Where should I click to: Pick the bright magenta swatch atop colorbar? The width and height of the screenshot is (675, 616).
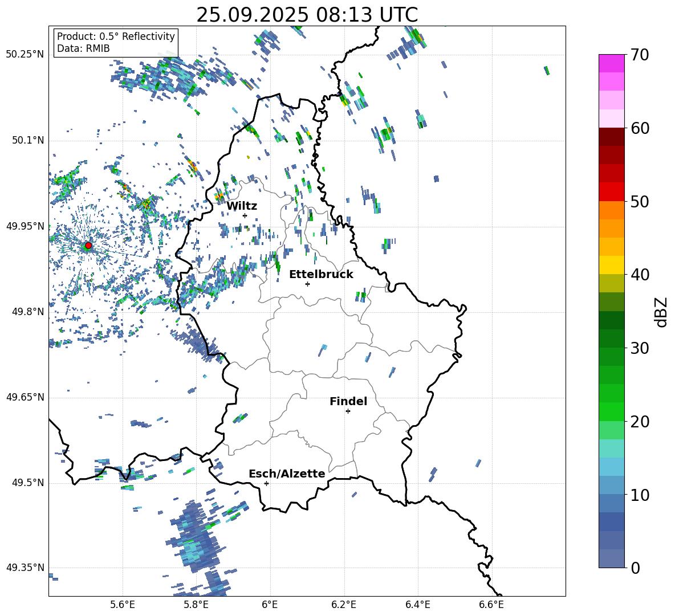(612, 63)
